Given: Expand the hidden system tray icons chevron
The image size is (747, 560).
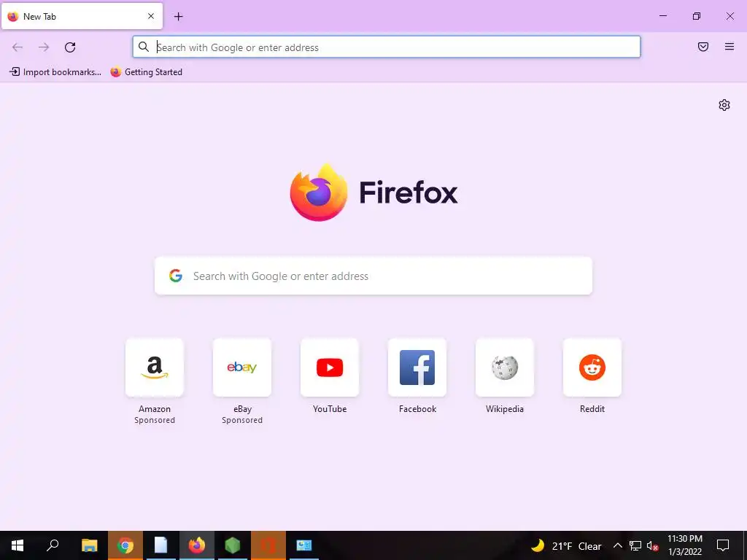Looking at the screenshot, I should tap(617, 545).
